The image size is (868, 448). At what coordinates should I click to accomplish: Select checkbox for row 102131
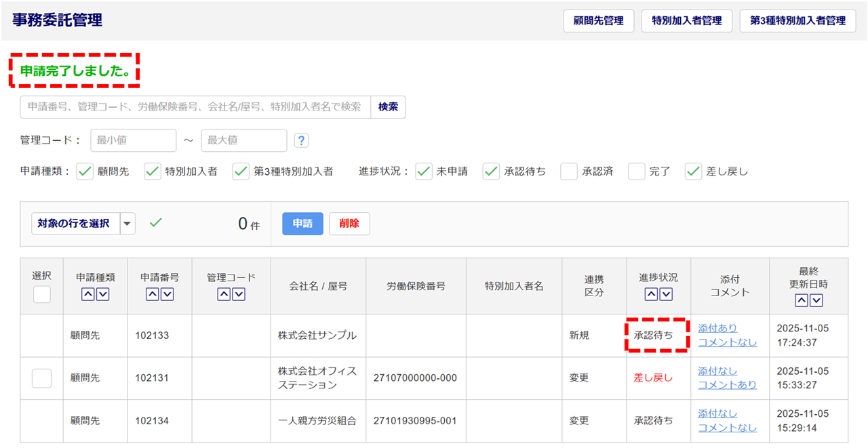42,378
